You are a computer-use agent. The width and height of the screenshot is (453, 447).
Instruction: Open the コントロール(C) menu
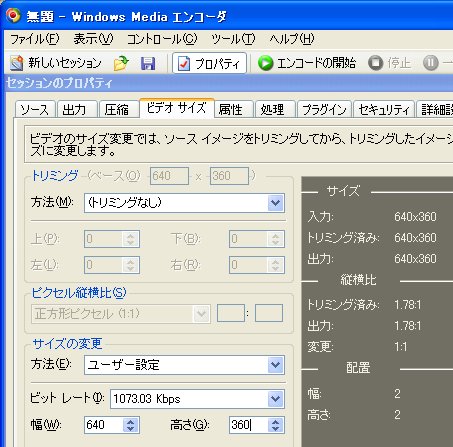tap(162, 39)
